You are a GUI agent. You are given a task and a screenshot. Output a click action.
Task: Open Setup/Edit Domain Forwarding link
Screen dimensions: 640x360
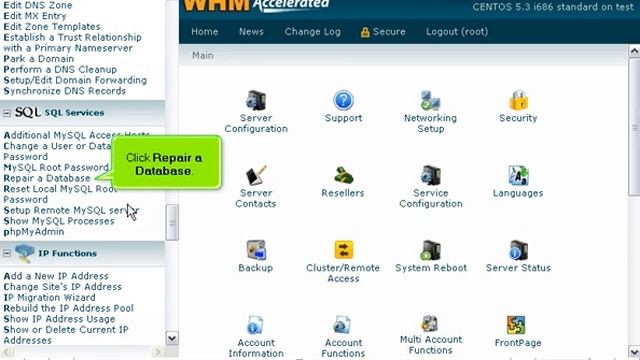[75, 80]
